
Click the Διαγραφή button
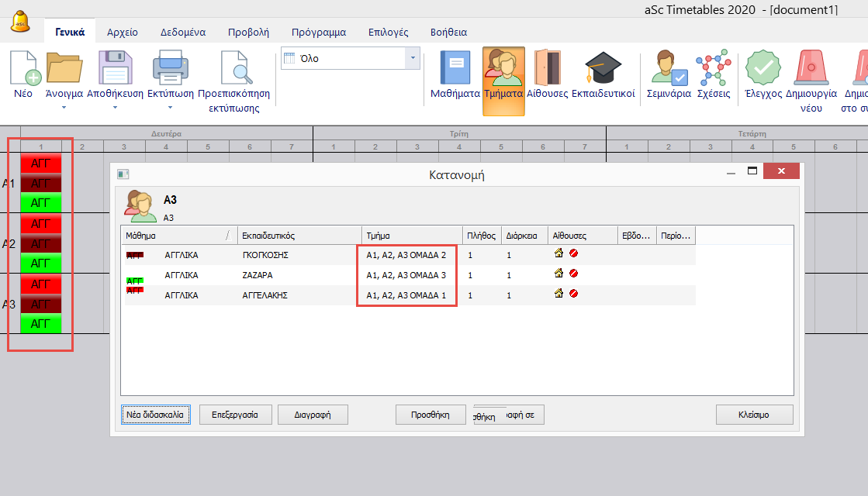(x=313, y=415)
